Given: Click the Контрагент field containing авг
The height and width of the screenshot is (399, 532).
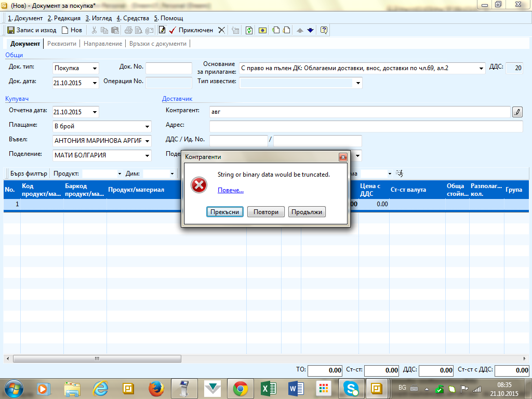Looking at the screenshot, I should coord(360,112).
